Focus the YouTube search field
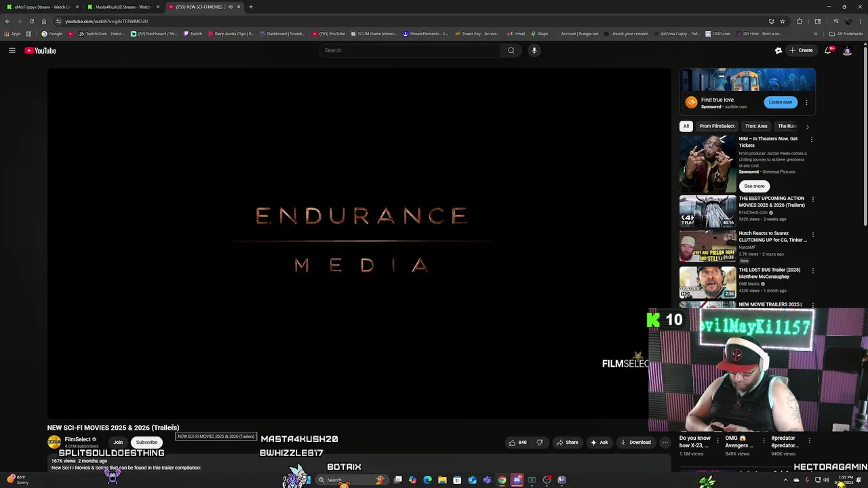The height and width of the screenshot is (488, 868). point(410,50)
